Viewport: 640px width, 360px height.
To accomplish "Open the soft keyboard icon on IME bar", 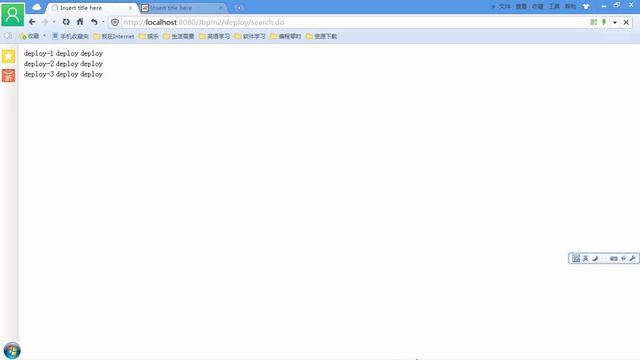I will 613,258.
